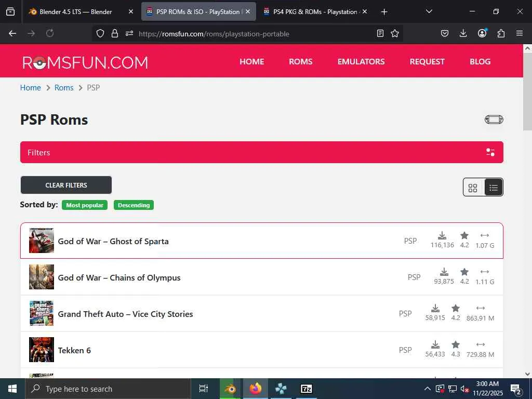The width and height of the screenshot is (532, 399).
Task: Expand the list all tabs chevron
Action: [429, 11]
